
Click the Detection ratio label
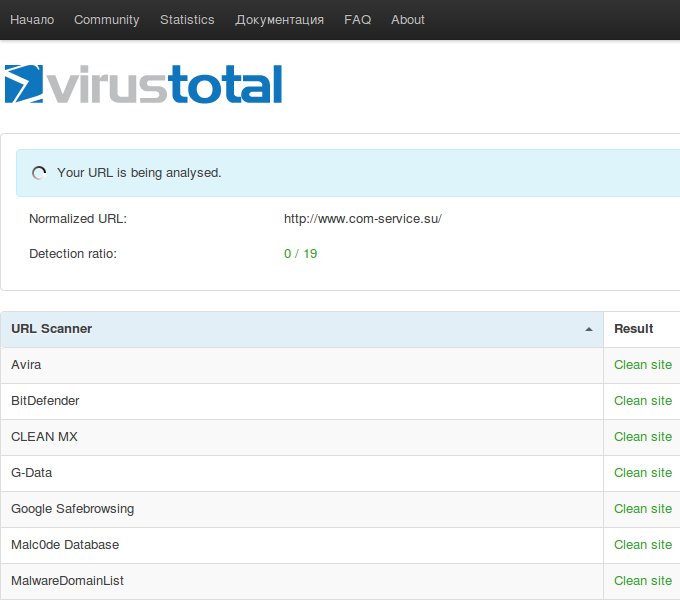[x=73, y=254]
